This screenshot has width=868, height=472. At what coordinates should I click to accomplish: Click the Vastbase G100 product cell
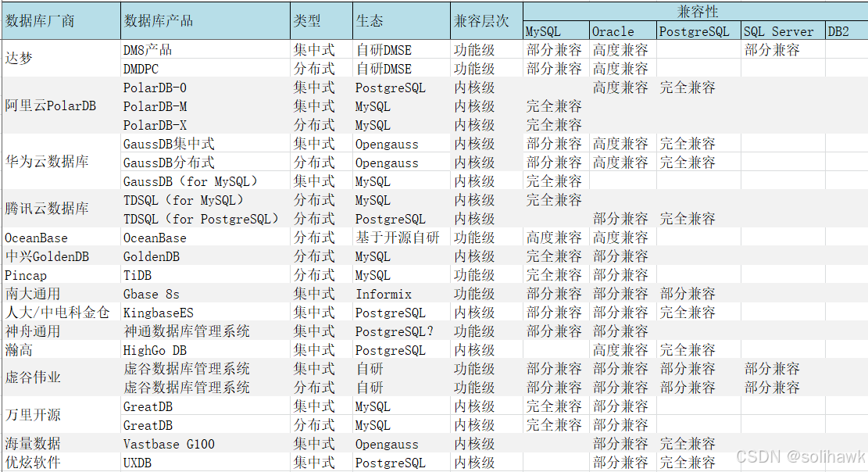[x=205, y=444]
